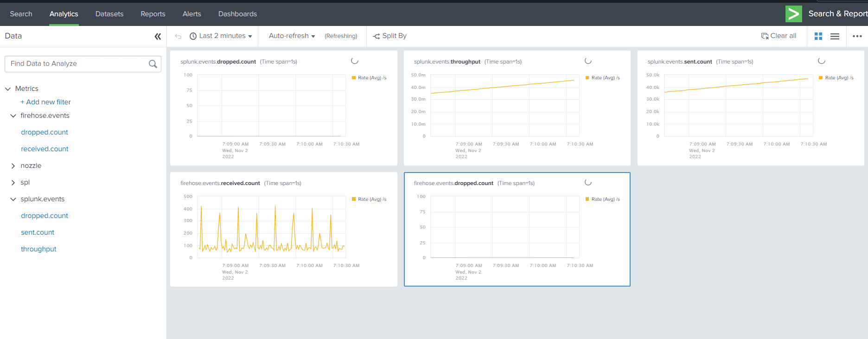Select firehose.events received.count metric
The image size is (868, 339).
[x=45, y=149]
